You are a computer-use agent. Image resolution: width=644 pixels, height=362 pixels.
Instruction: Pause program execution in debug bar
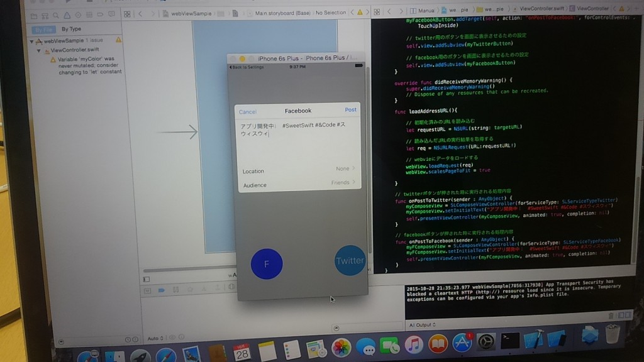pyautogui.click(x=176, y=290)
